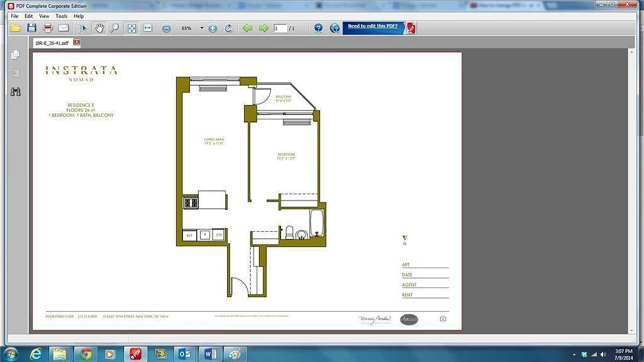644x362 pixels.
Task: Click the page number input field
Action: coord(280,28)
